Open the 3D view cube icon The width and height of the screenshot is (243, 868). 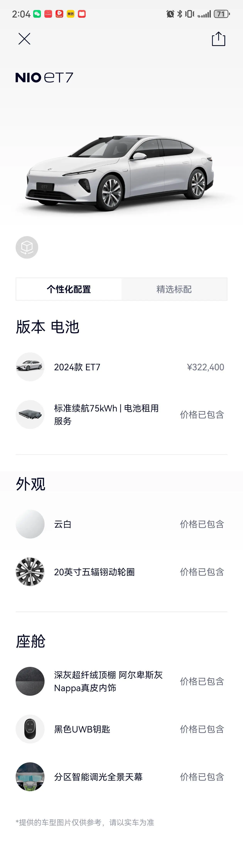[27, 247]
